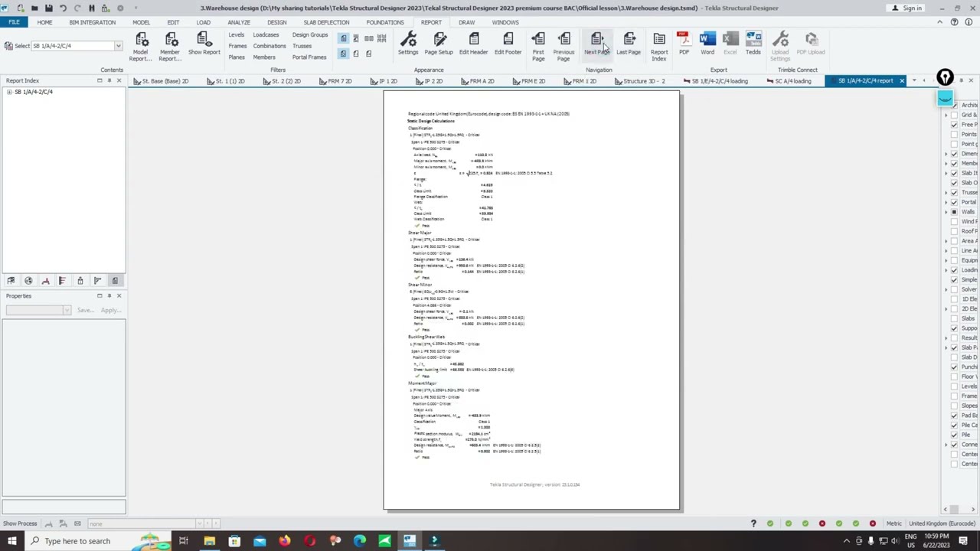Toggle the Pile checkbox in Scene Content
The height and width of the screenshot is (551, 980).
click(954, 435)
